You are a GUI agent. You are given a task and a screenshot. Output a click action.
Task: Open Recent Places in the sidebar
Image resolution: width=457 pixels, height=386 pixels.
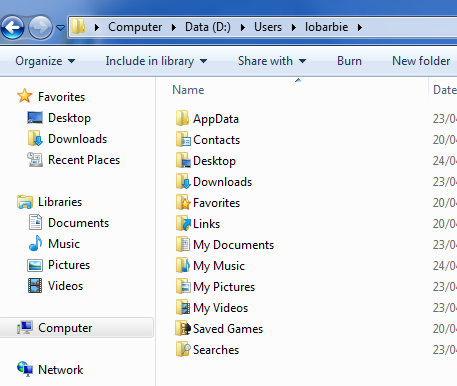point(84,160)
